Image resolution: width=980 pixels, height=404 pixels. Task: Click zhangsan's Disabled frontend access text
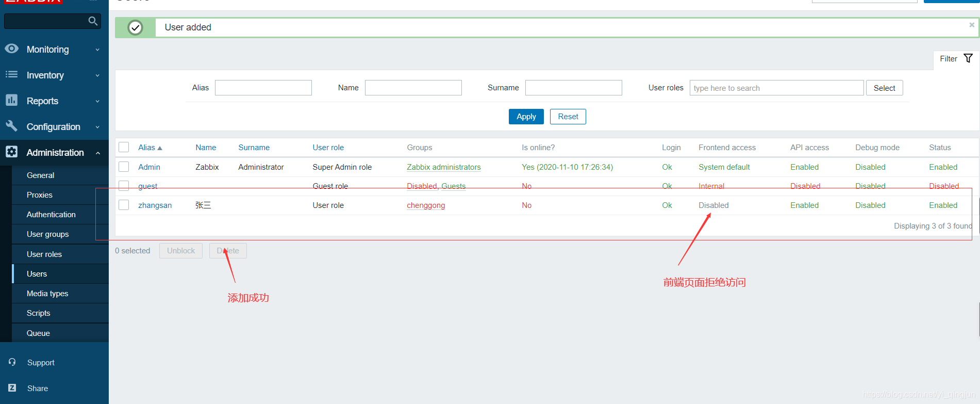click(x=713, y=205)
